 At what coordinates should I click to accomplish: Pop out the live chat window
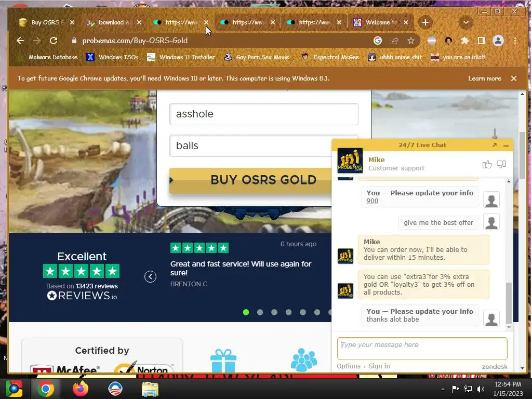[495, 145]
